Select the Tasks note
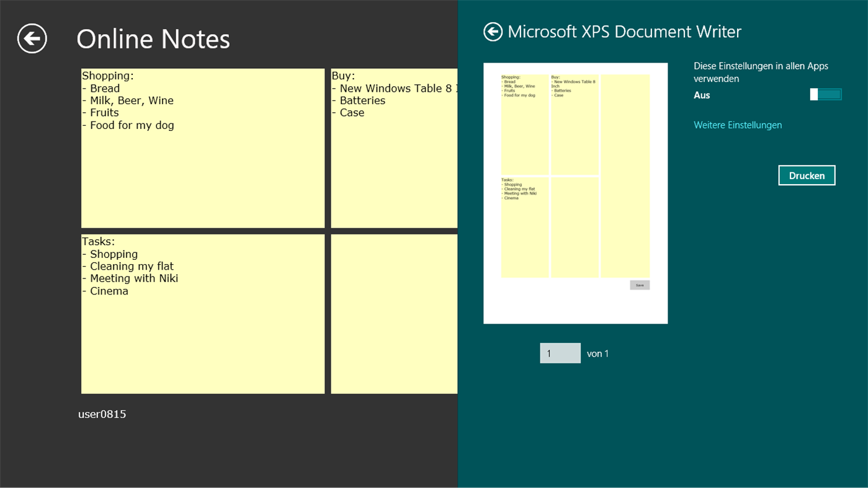 point(203,313)
